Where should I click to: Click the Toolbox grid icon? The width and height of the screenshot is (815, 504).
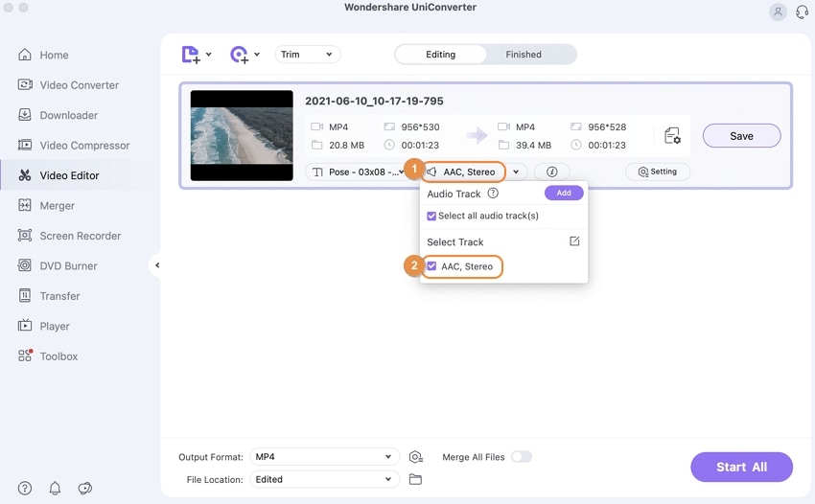pos(25,355)
